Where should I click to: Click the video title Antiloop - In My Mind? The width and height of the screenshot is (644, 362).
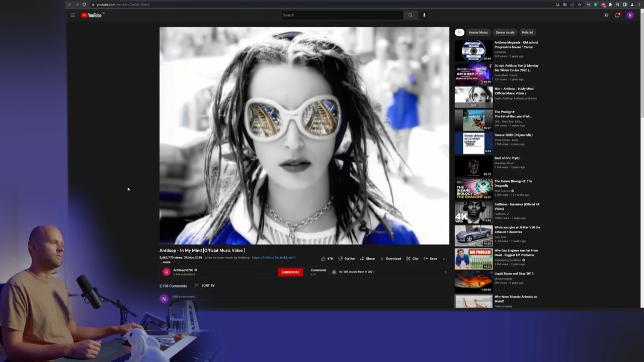[x=202, y=250]
